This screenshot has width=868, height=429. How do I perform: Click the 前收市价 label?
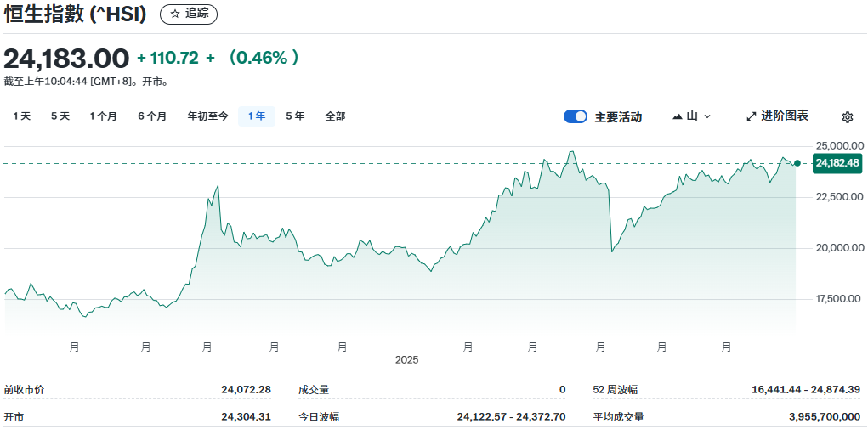click(25, 390)
